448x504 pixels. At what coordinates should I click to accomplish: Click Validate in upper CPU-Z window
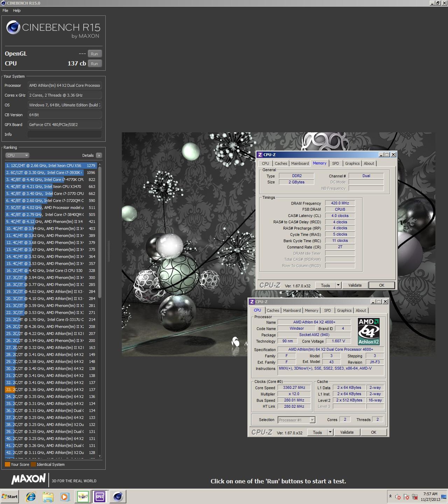coord(355,285)
